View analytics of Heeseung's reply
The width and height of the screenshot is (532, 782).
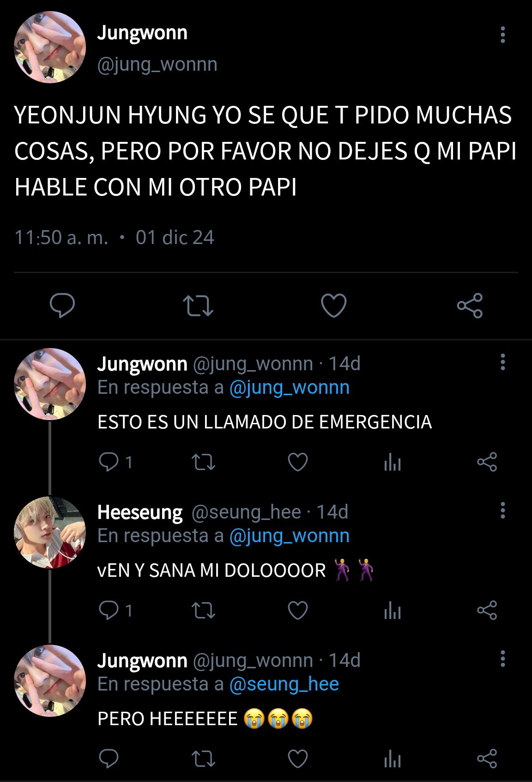[393, 610]
